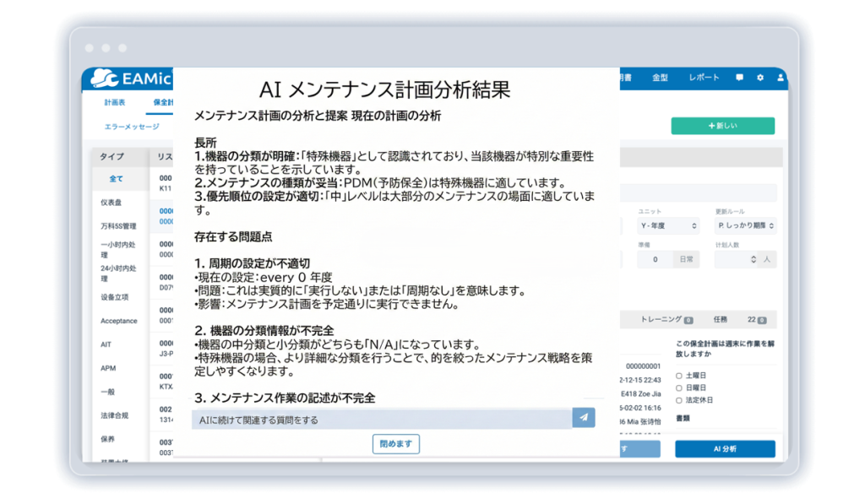Image resolution: width=865 pixels, height=504 pixels.
Task: Adjust the 計划人数 stepper arrows
Action: [753, 259]
